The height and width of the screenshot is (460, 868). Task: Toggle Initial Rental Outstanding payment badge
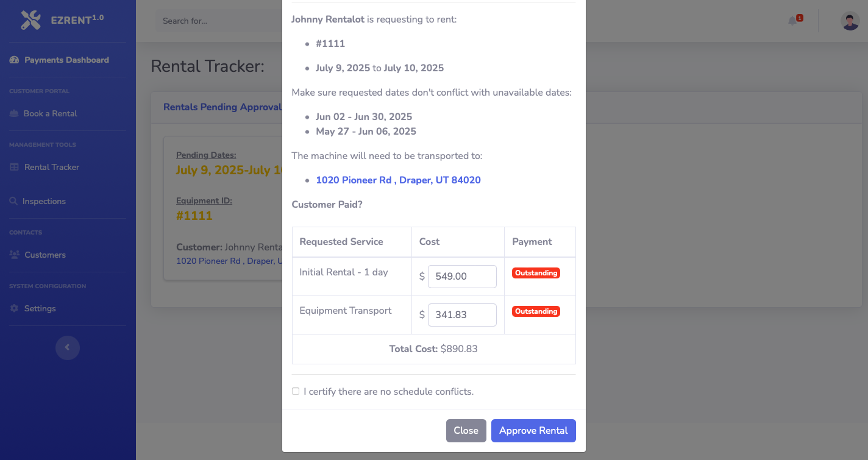[536, 273]
